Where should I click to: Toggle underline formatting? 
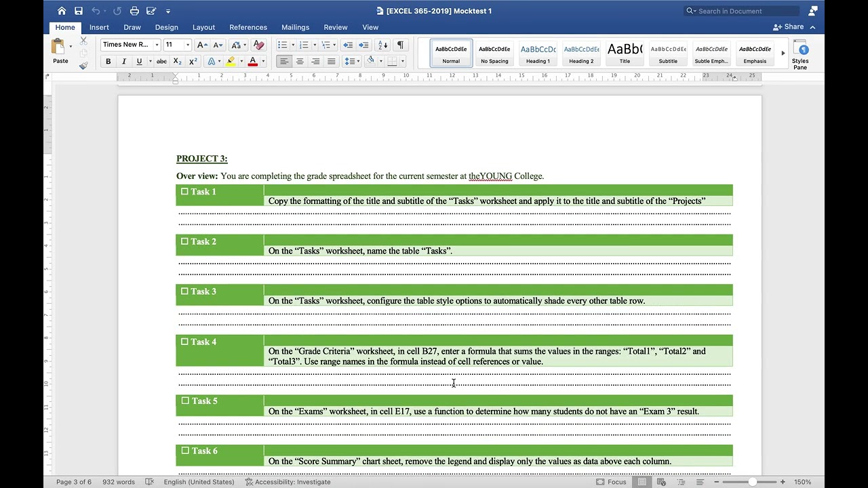[x=139, y=62]
